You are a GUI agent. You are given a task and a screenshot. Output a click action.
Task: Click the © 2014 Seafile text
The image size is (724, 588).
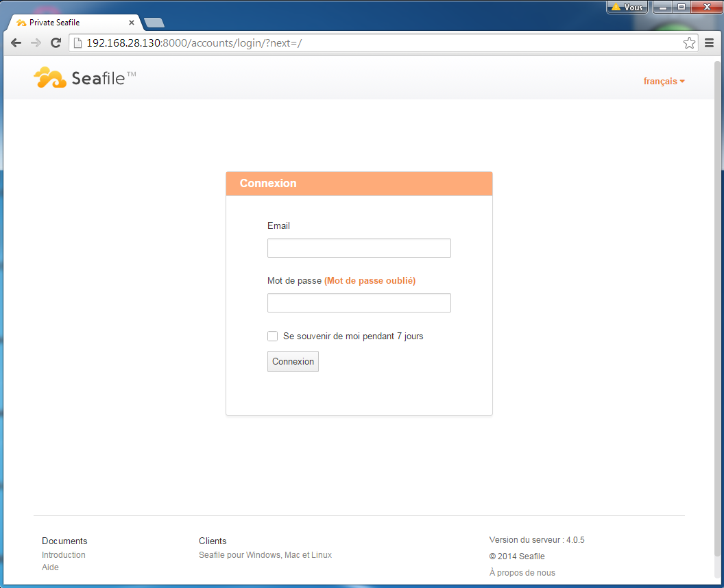coord(517,556)
